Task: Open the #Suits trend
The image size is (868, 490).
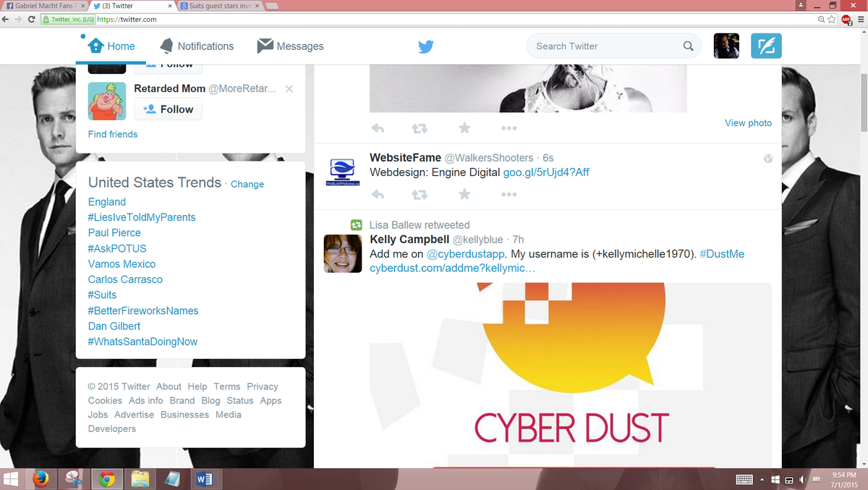Action: [102, 295]
